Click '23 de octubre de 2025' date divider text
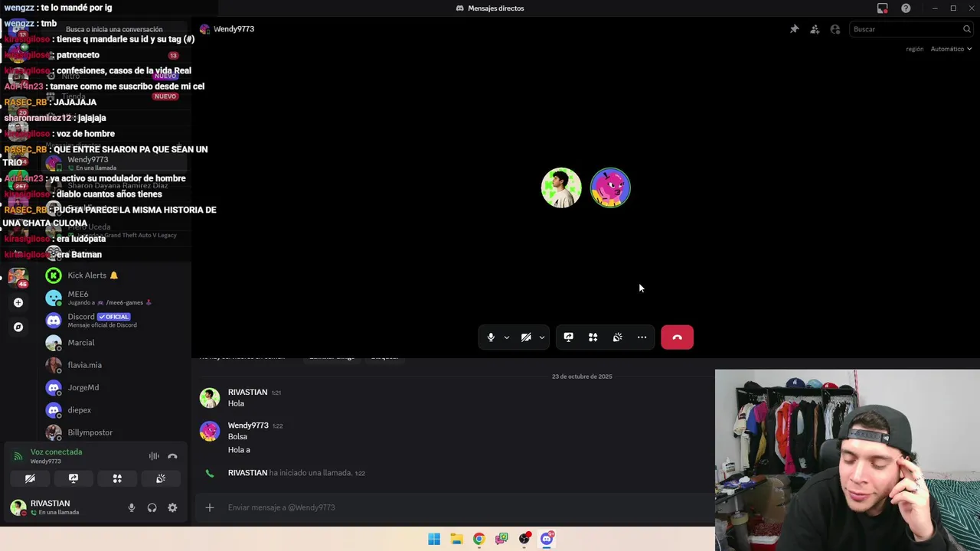 pyautogui.click(x=582, y=377)
